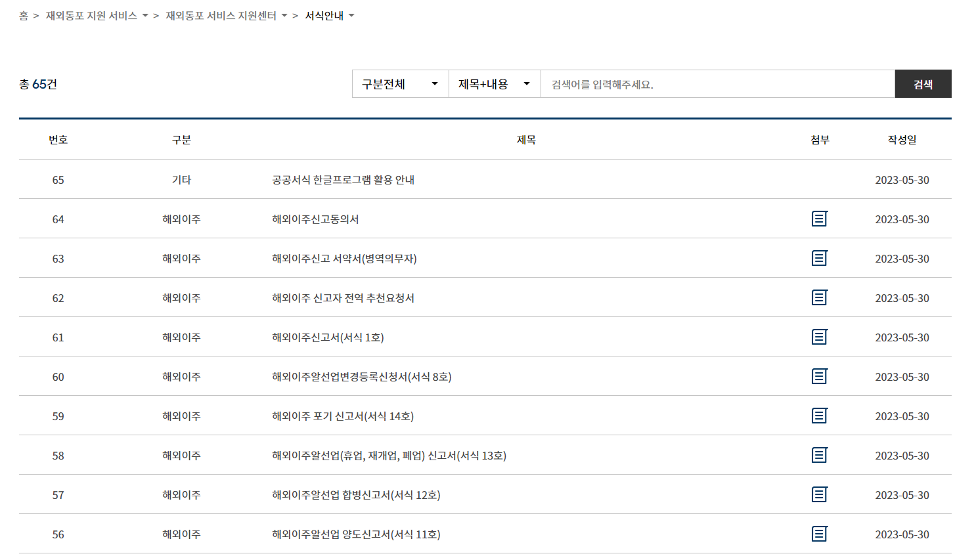
Task: Open the 제목+내용 search field dropdown
Action: tap(494, 83)
